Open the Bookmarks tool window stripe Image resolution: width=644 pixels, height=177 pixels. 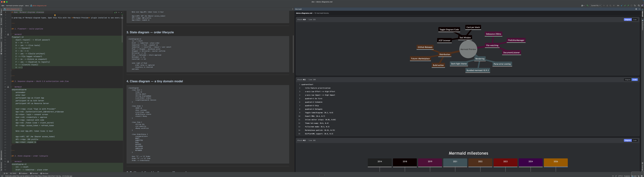point(1,155)
